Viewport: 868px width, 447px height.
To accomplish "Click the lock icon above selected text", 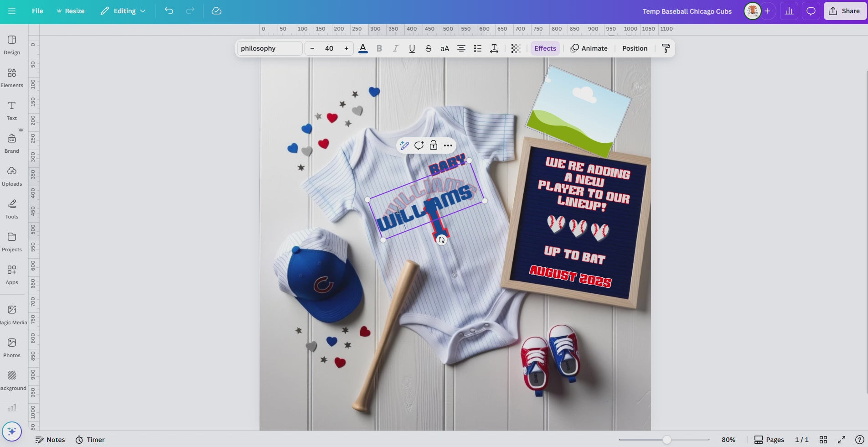I will pos(434,146).
